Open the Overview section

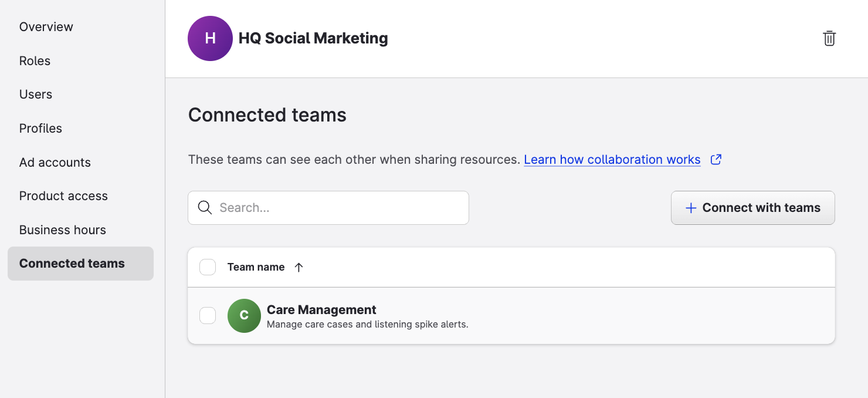pos(46,27)
